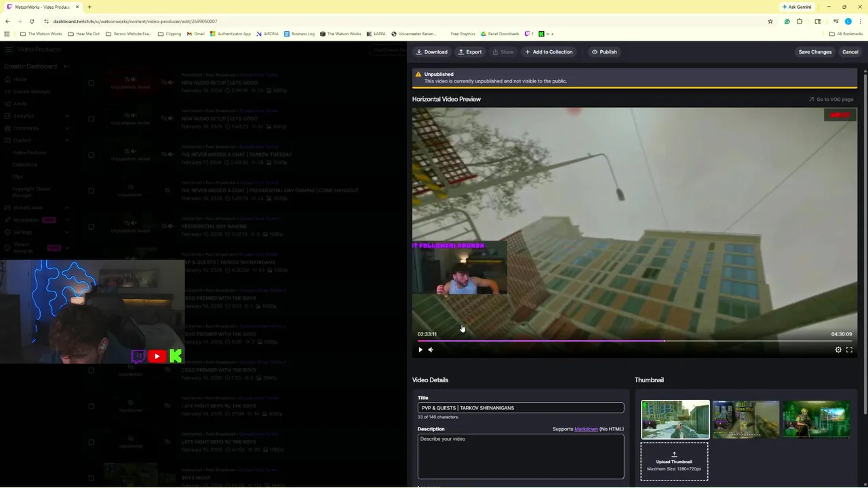Click the Title field reading PVP & QUESTS
The height and width of the screenshot is (488, 868).
(x=521, y=407)
